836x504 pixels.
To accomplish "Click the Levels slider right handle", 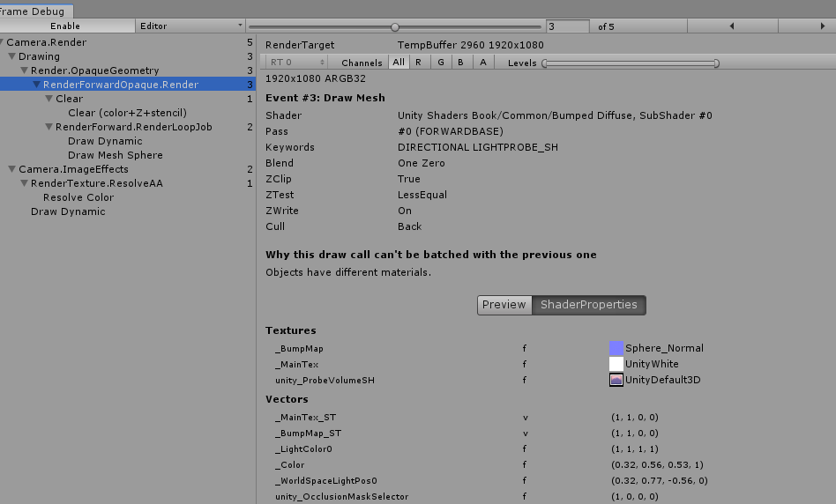I will click(x=716, y=63).
